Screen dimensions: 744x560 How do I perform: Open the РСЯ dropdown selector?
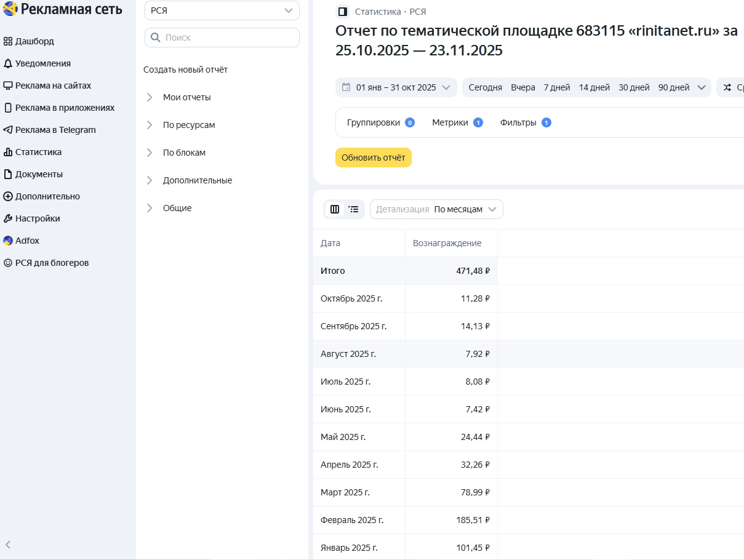click(x=222, y=10)
